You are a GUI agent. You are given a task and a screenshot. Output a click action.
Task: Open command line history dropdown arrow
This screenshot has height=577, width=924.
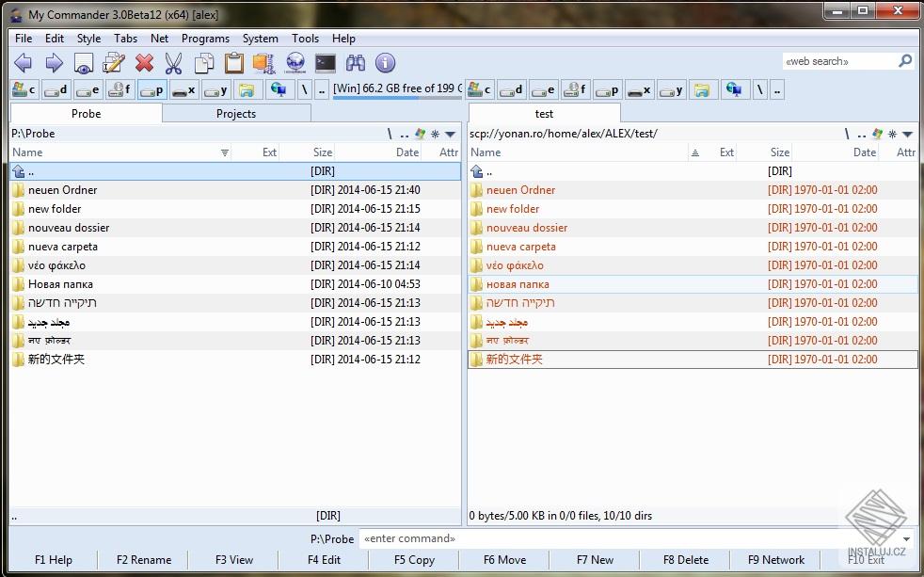(907, 538)
